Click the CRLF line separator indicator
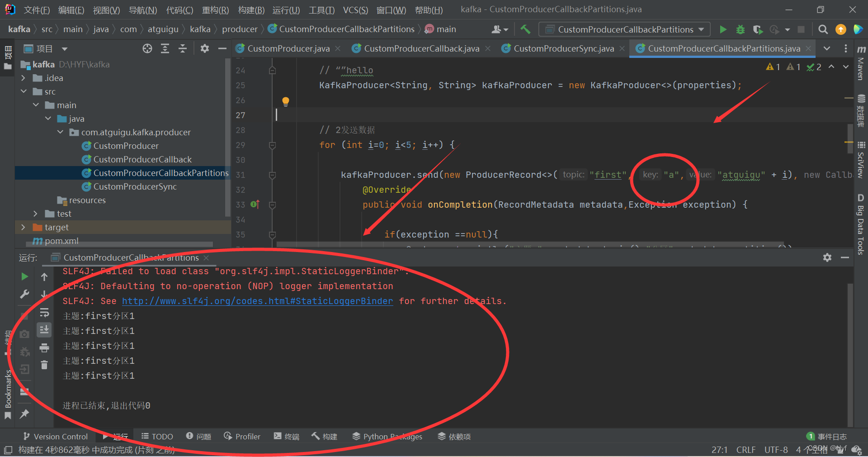868x457 pixels. [745, 450]
